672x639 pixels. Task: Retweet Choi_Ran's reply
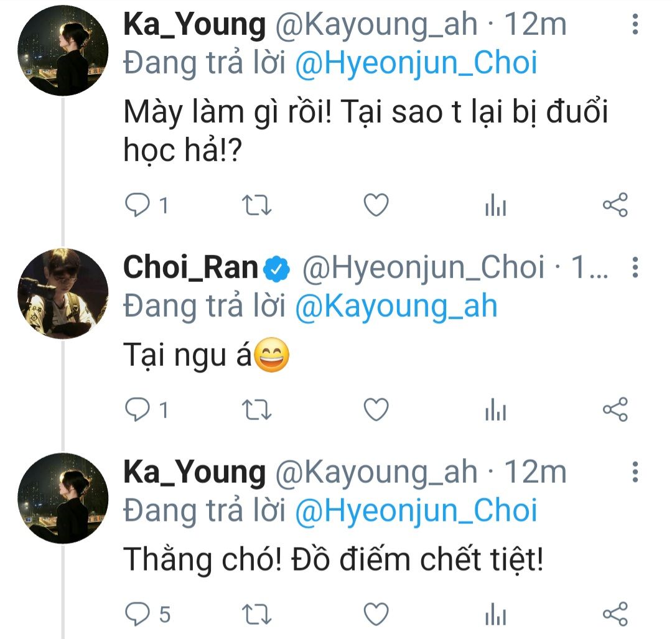tap(256, 410)
